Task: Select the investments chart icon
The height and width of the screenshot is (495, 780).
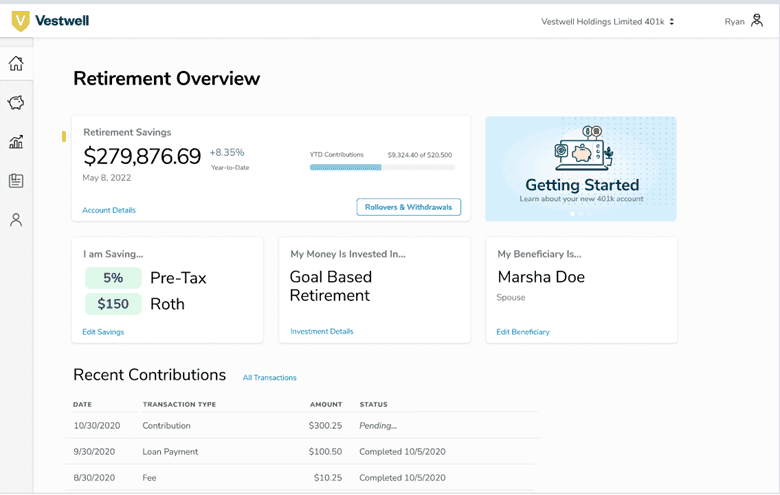Action: [x=16, y=142]
